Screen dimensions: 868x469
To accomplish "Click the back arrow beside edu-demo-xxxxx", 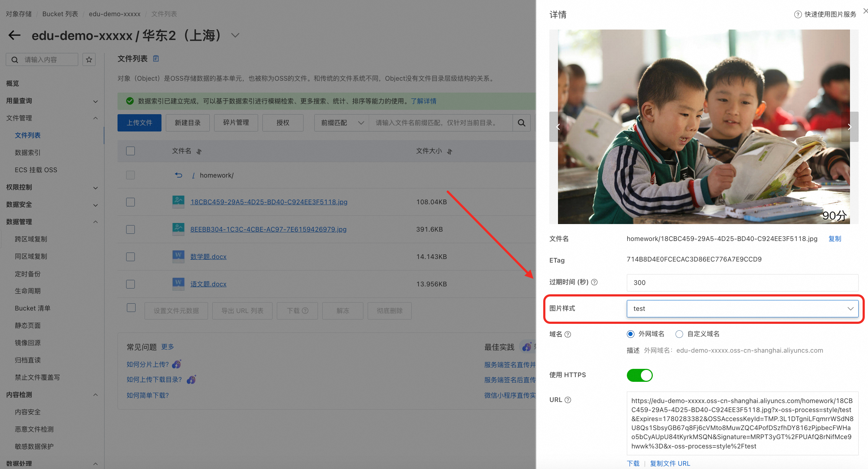I will tap(14, 35).
